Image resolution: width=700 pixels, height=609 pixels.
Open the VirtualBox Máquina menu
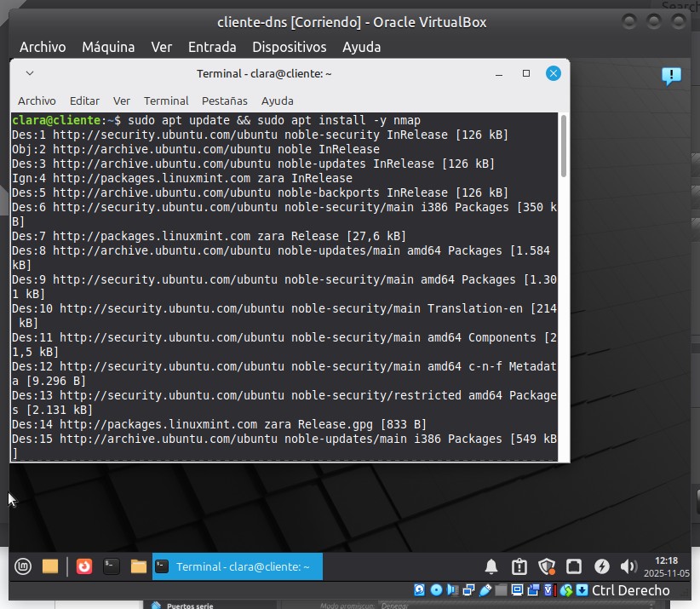pos(108,47)
